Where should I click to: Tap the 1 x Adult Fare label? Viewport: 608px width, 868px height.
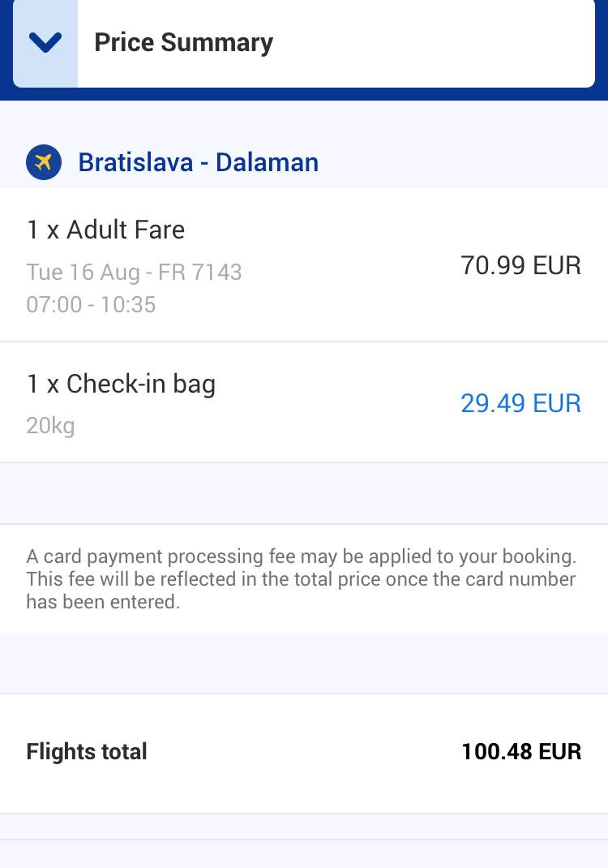[105, 230]
